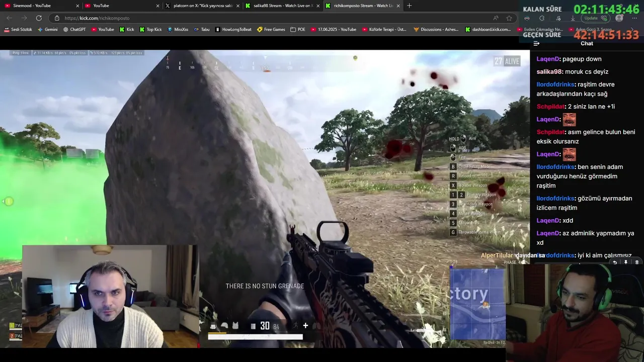Image resolution: width=644 pixels, height=362 pixels.
Task: Open the Sesli Sözlük bookmark
Action: (x=18, y=30)
